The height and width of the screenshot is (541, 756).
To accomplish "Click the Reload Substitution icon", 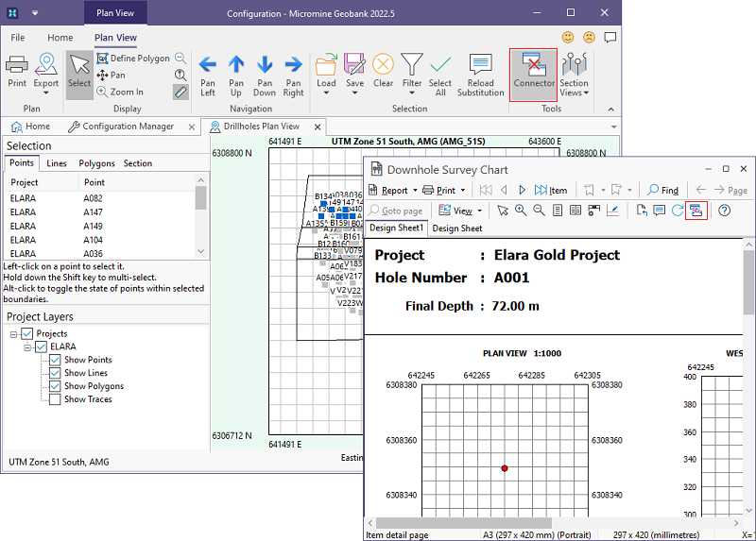I will pos(480,75).
